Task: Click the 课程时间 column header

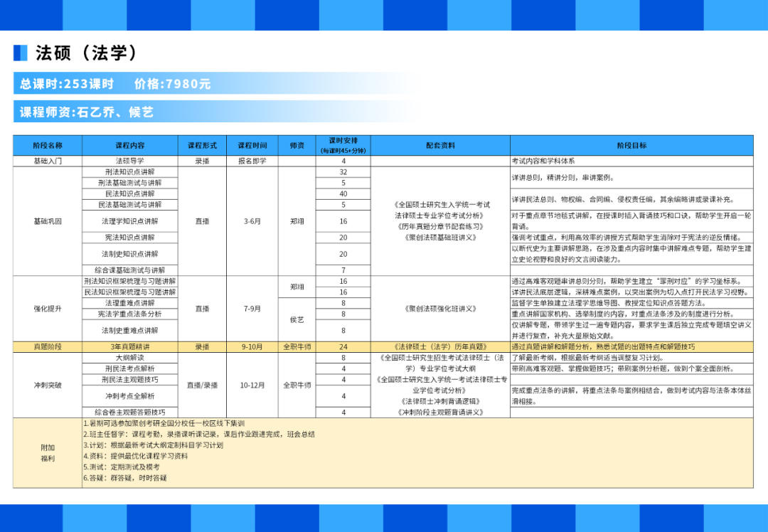Action: (x=252, y=146)
